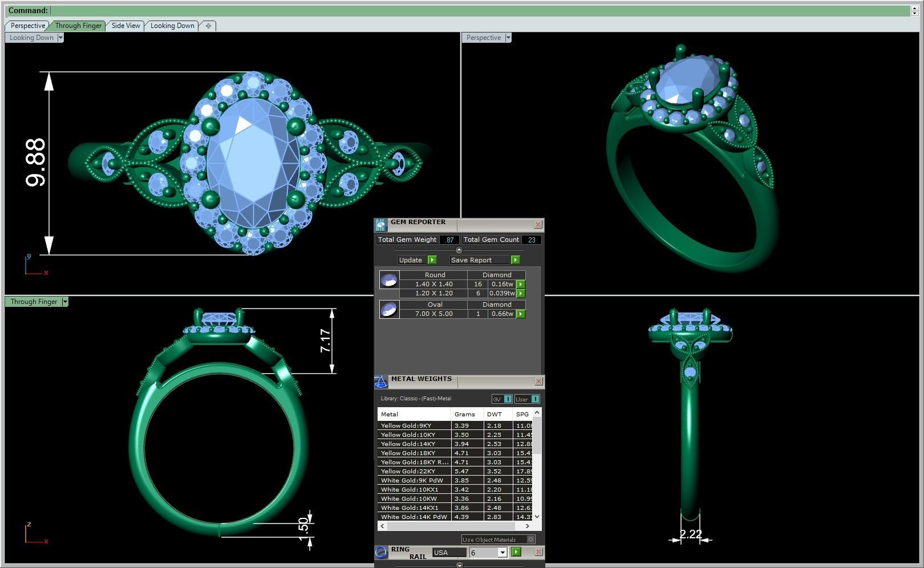
Task: Click green arrow for 0.66tw oval row
Action: click(x=520, y=314)
